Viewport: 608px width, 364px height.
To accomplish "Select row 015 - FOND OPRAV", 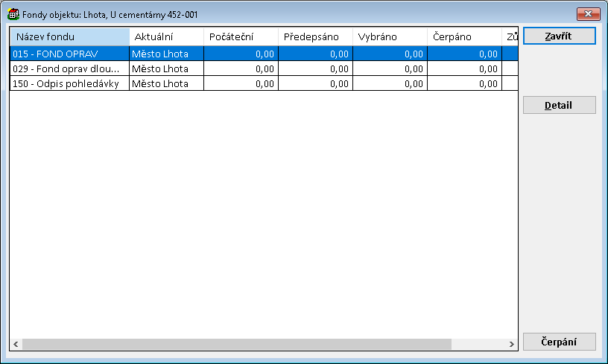I will pyautogui.click(x=69, y=54).
